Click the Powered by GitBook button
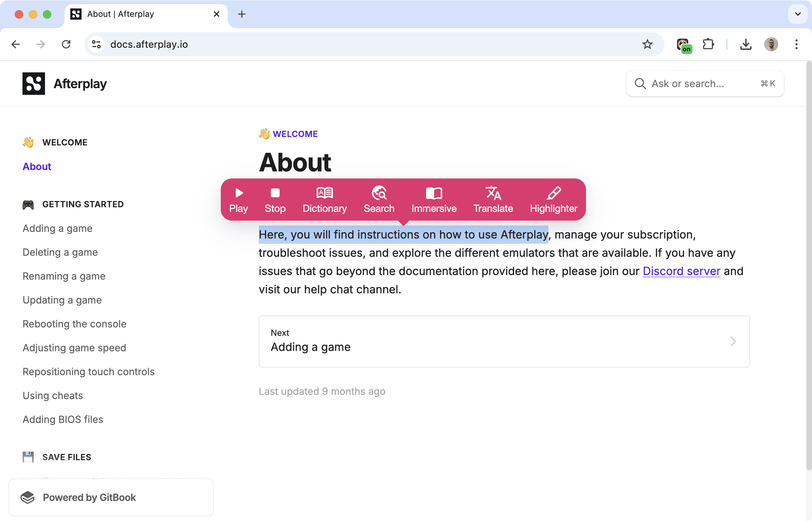The width and height of the screenshot is (812, 522). [111, 497]
